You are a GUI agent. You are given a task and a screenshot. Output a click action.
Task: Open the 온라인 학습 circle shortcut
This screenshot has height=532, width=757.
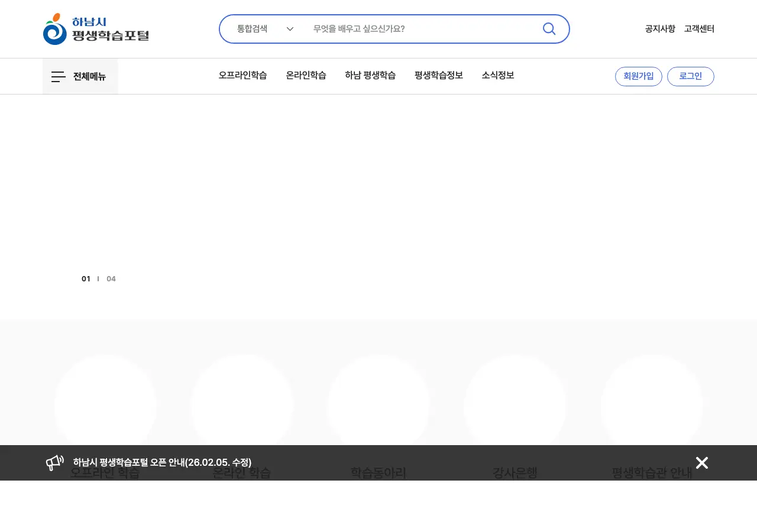click(242, 406)
